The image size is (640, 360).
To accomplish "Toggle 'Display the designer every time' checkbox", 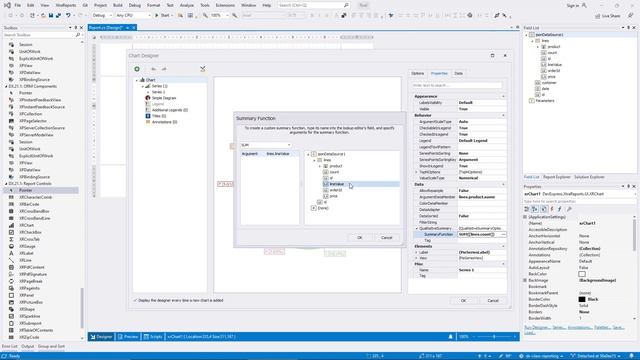I will (135, 300).
